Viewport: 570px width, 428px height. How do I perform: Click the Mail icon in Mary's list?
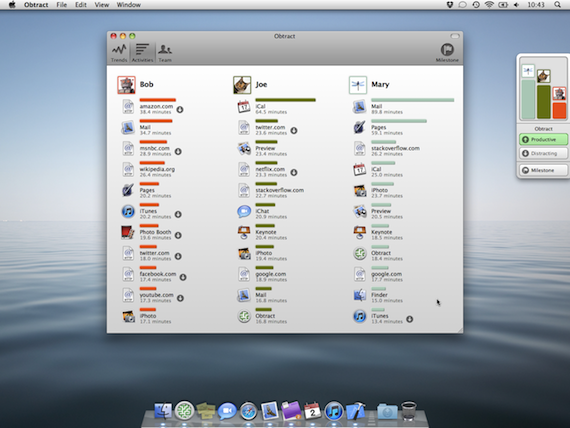(360, 107)
